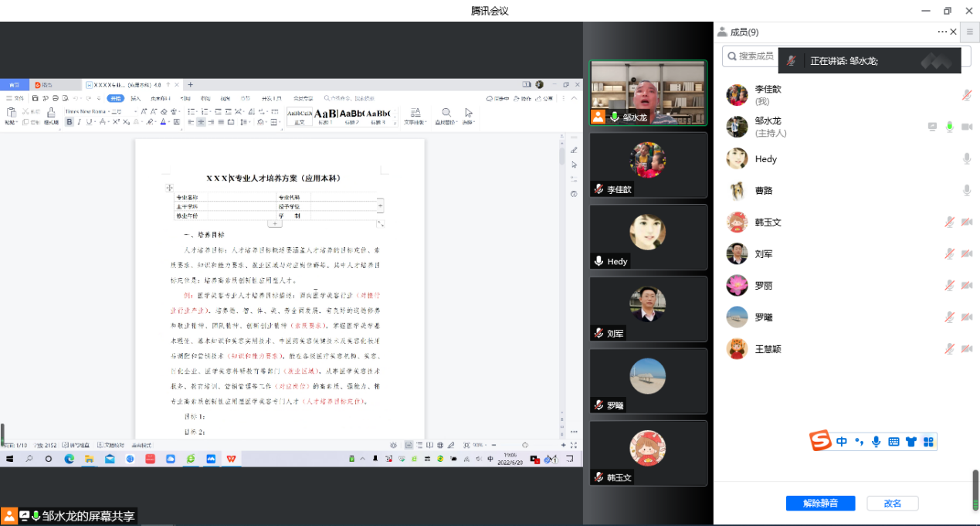Click 邹水龙's camera icon in member list
The height and width of the screenshot is (526, 980).
966,127
